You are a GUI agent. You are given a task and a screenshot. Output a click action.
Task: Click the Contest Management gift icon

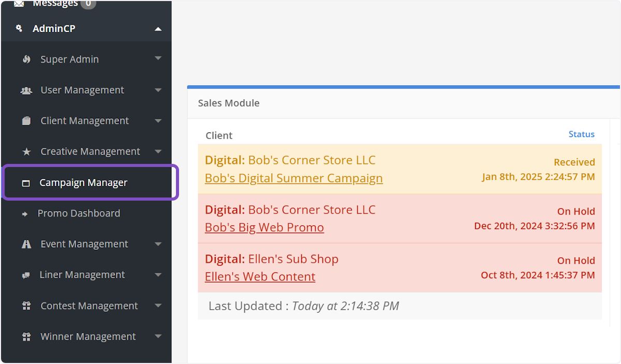click(26, 306)
